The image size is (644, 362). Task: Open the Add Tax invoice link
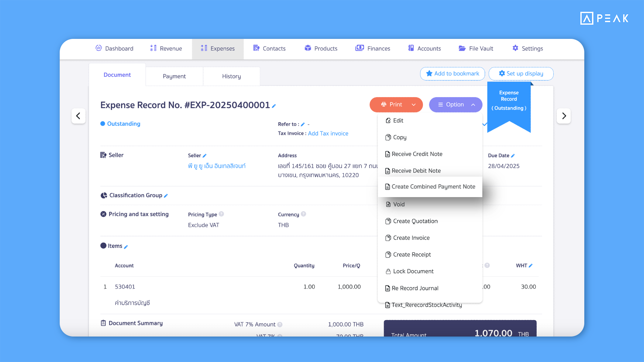(328, 133)
